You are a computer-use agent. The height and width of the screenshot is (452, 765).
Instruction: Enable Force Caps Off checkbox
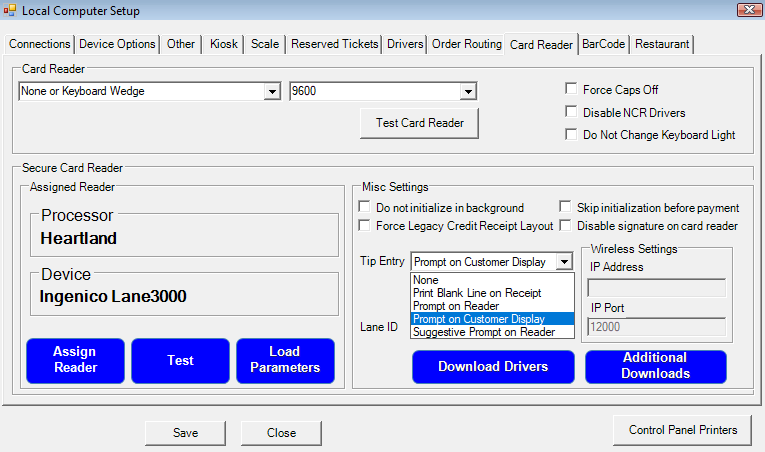point(571,89)
